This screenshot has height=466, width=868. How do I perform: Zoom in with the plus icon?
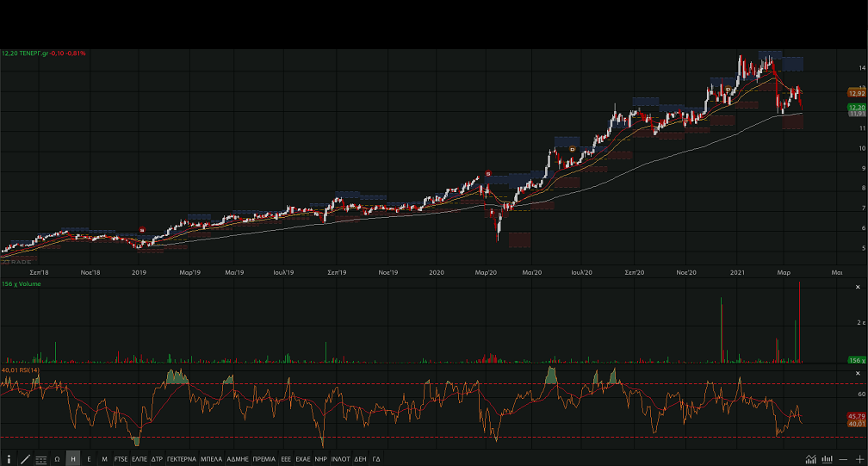click(x=858, y=459)
